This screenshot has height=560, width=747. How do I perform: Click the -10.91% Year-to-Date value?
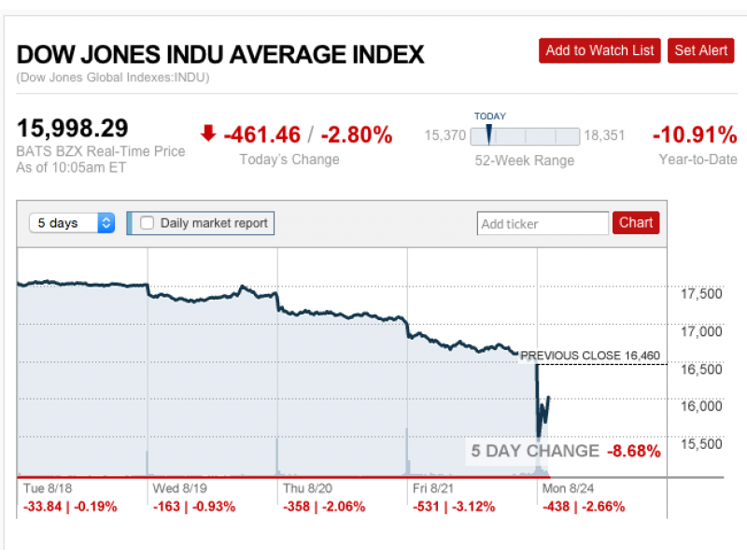[x=696, y=135]
